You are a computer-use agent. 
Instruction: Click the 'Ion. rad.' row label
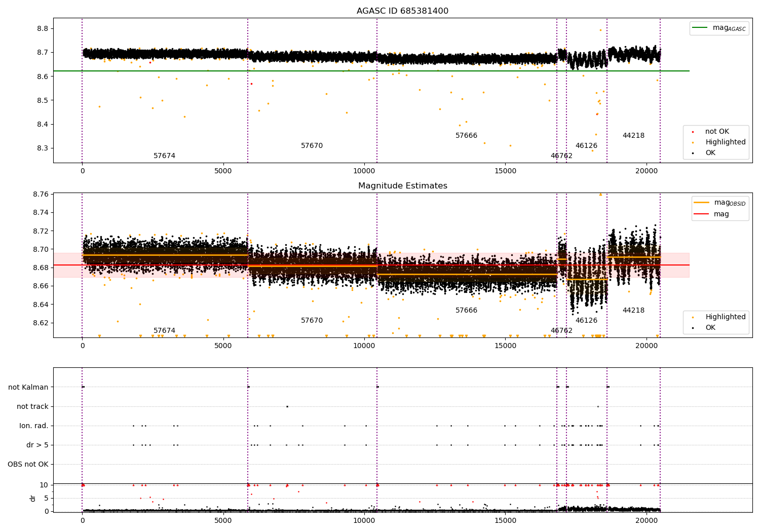[34, 426]
